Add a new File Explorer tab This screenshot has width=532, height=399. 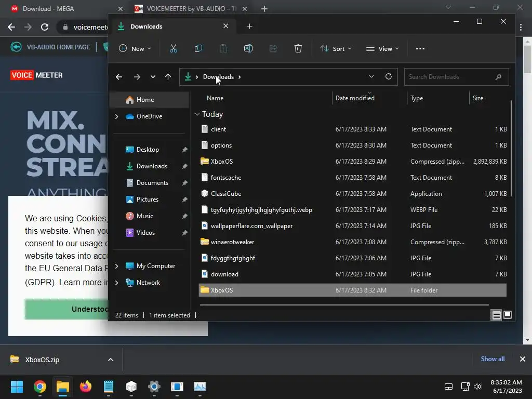(x=249, y=26)
